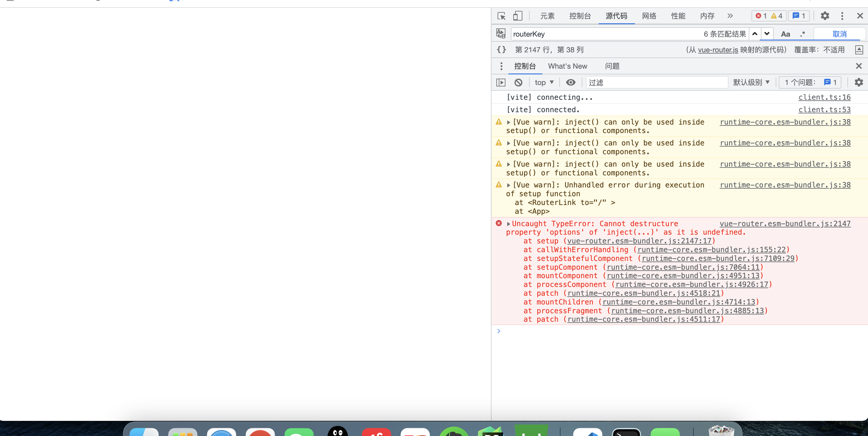Toggle match case Aa option
868x436 pixels.
(x=785, y=34)
